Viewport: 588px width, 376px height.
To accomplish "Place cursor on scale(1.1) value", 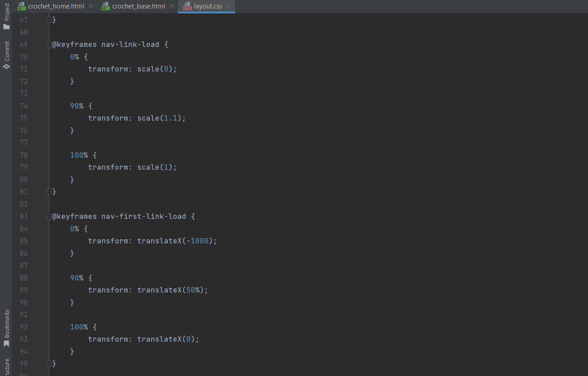I will pos(159,118).
